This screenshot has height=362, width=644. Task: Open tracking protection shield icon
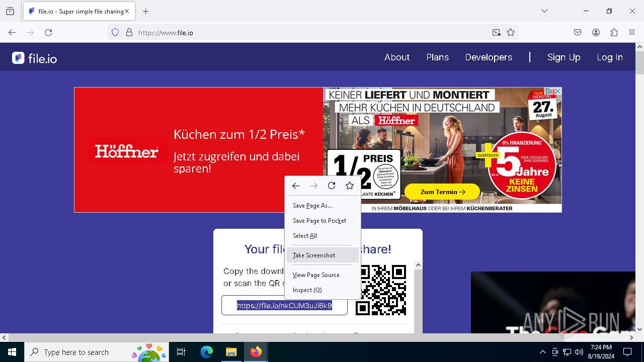click(115, 33)
